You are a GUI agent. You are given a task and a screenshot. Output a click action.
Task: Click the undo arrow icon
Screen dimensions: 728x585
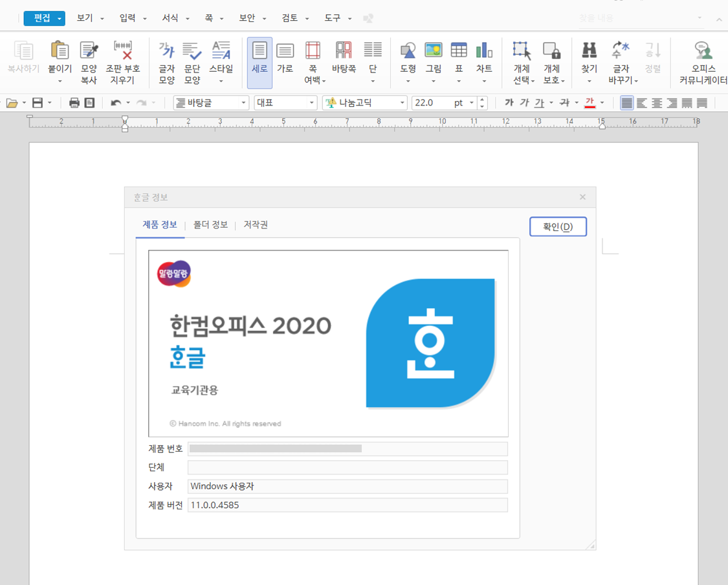(116, 103)
